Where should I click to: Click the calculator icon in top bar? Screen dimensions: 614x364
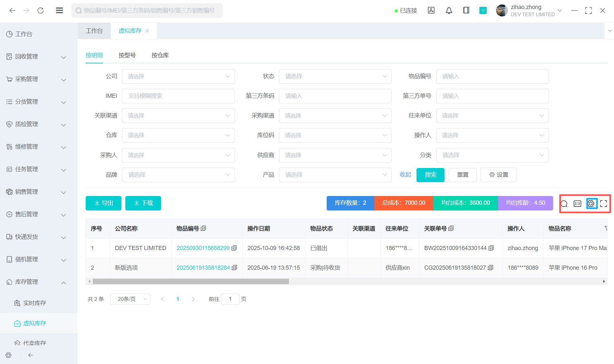point(431,11)
